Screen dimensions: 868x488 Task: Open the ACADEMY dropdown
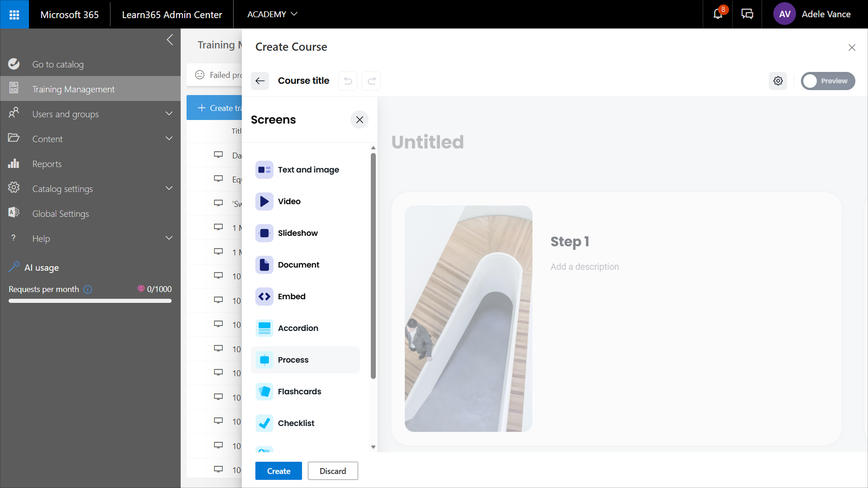[272, 14]
